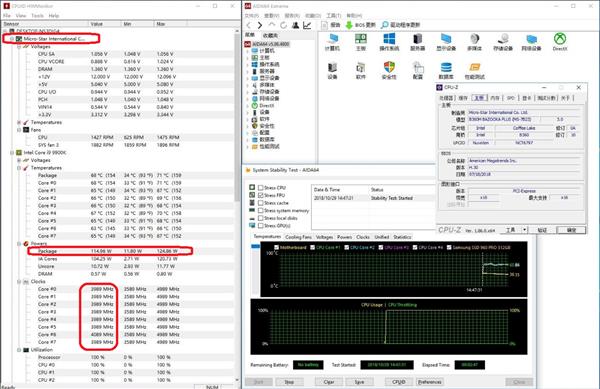Collapse the Micro-Star International tree node

[x=12, y=39]
